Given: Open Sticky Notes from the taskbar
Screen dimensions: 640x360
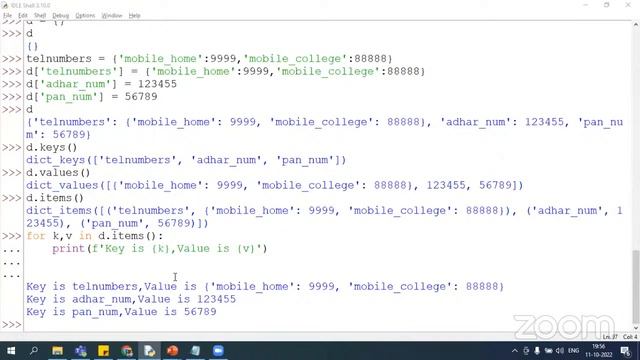Looking at the screenshot, I should point(103,351).
